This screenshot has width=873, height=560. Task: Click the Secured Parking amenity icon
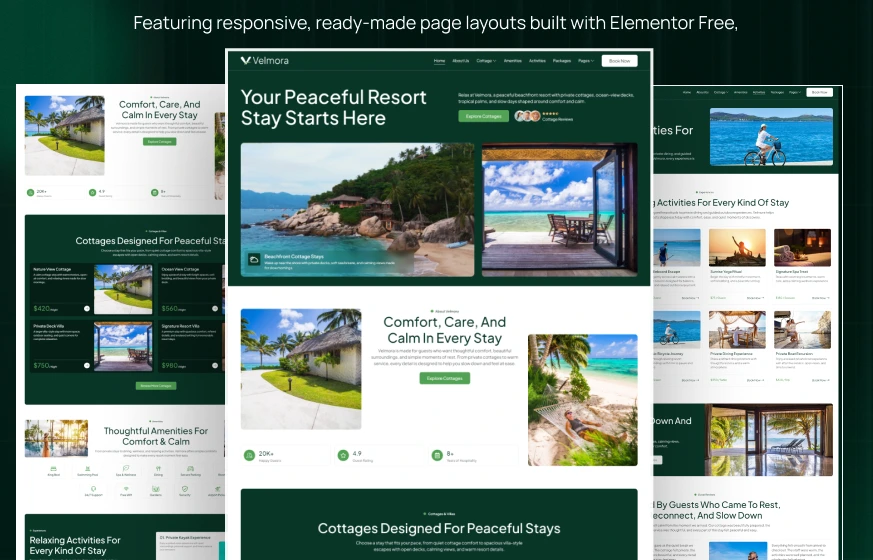pos(190,469)
